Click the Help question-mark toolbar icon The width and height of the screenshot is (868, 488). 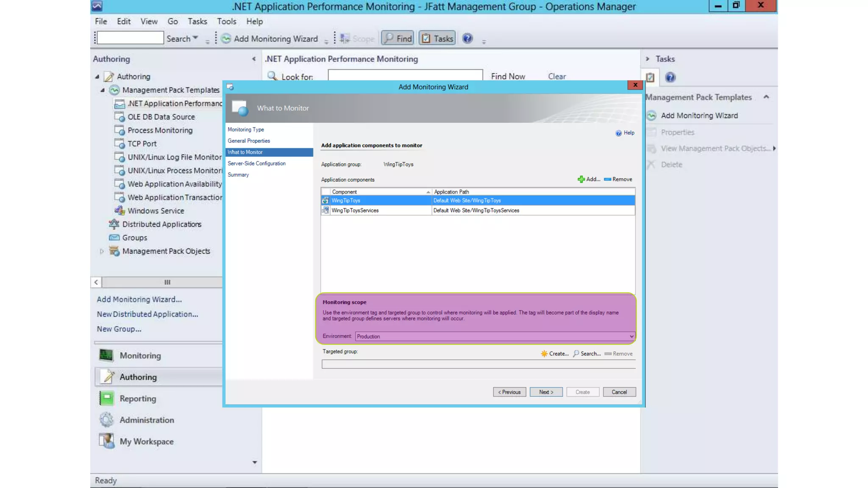(x=467, y=39)
